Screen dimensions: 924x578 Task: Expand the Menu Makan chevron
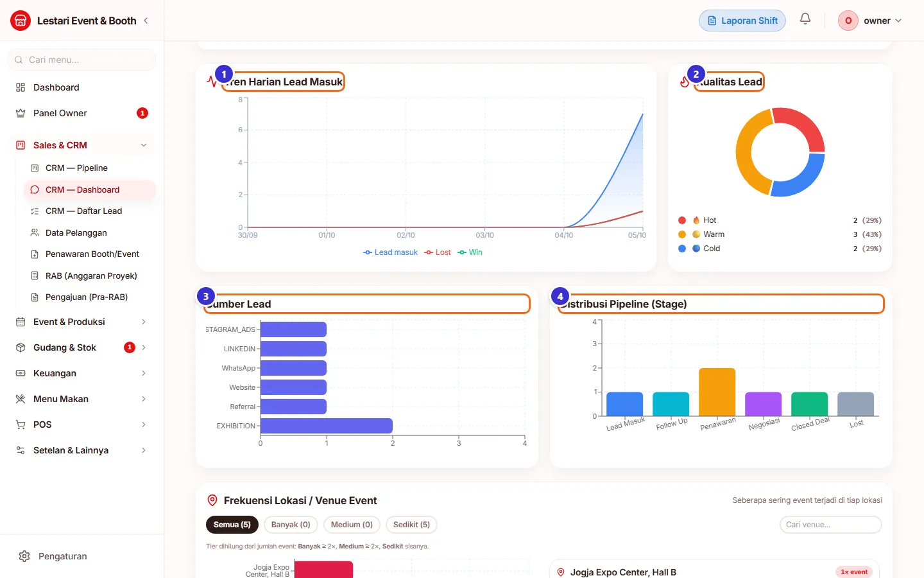(x=144, y=399)
